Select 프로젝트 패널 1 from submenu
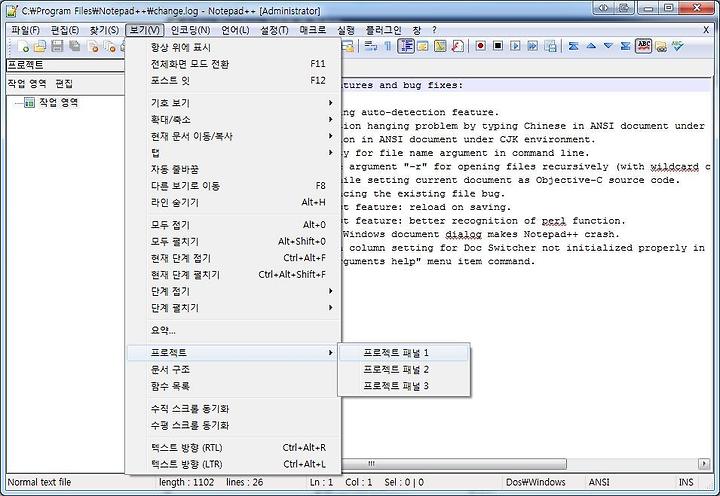This screenshot has width=720, height=496. tap(404, 353)
